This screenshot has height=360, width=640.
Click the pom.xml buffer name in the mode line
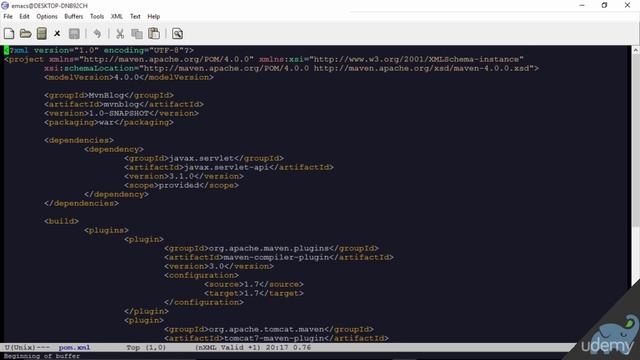pyautogui.click(x=74, y=347)
